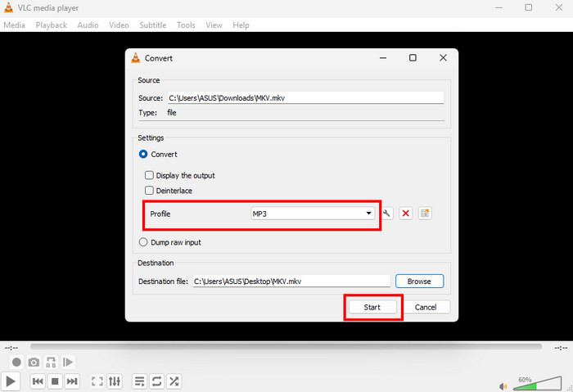Enable Display the output checkbox
The image size is (573, 392).
[149, 175]
